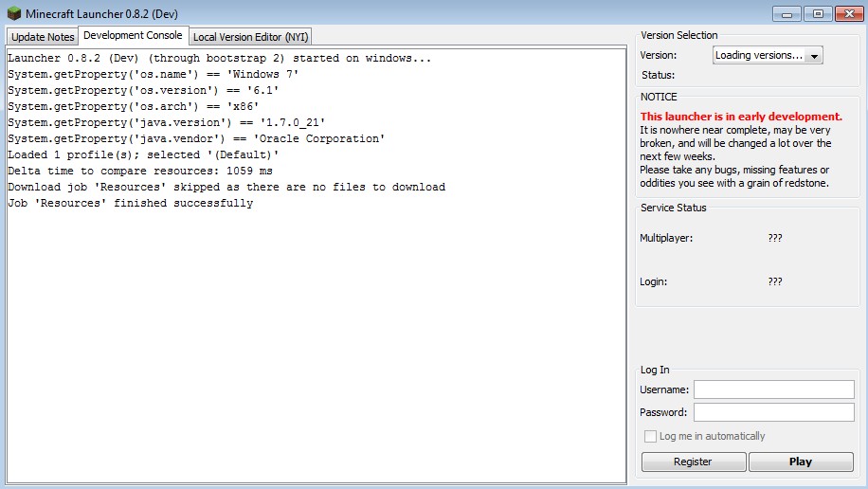Click the ??? value next to Login
The image size is (868, 489).
[775, 281]
